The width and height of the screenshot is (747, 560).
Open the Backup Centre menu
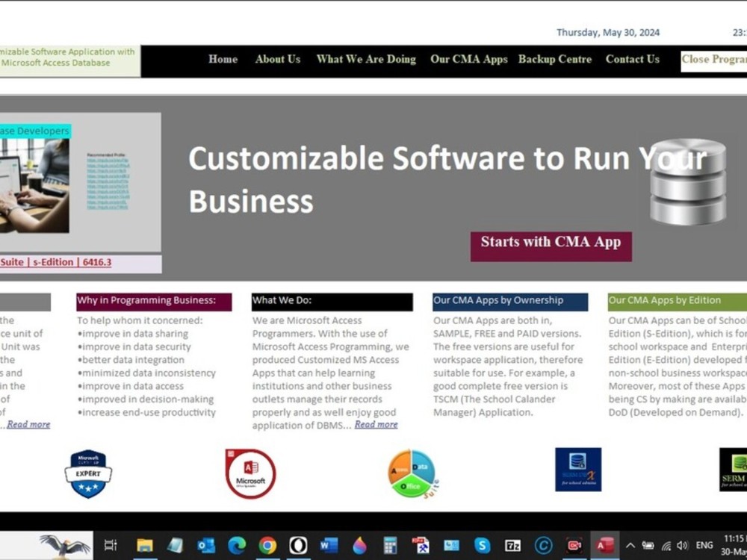point(555,59)
